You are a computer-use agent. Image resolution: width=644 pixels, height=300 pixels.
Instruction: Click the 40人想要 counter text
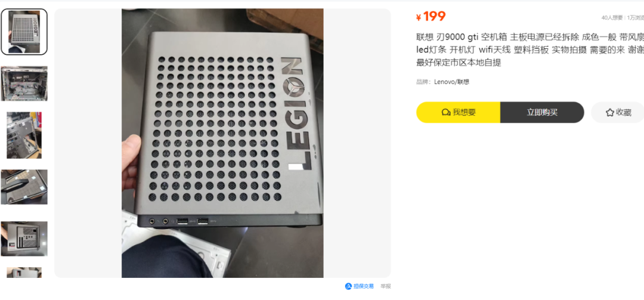click(612, 18)
